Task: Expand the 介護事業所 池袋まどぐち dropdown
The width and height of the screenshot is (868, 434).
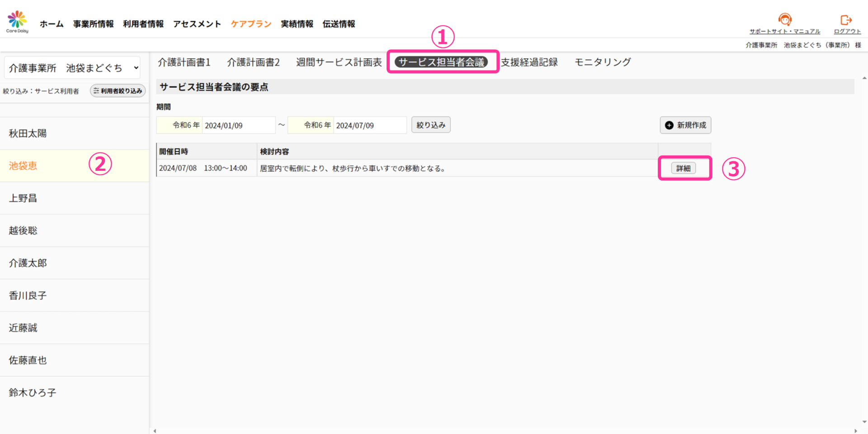Action: 72,68
